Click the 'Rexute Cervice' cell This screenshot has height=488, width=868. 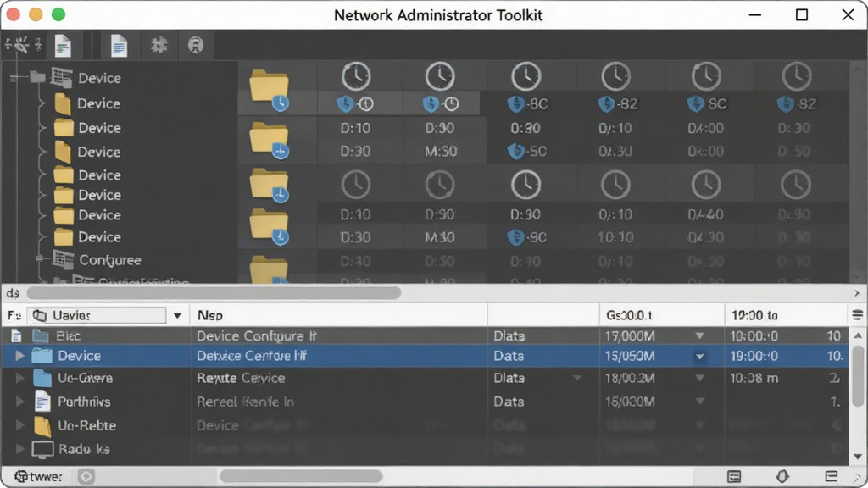pyautogui.click(x=241, y=378)
